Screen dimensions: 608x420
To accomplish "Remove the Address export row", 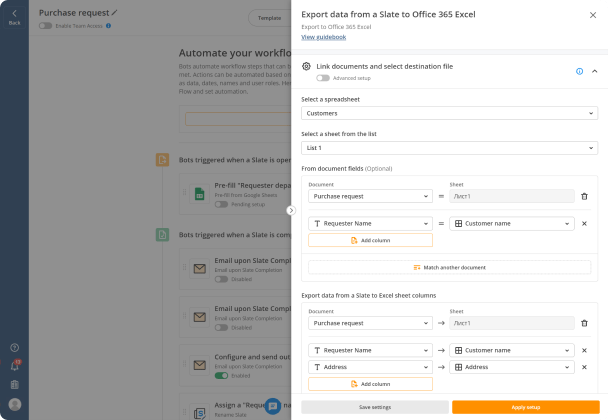I will click(x=584, y=367).
